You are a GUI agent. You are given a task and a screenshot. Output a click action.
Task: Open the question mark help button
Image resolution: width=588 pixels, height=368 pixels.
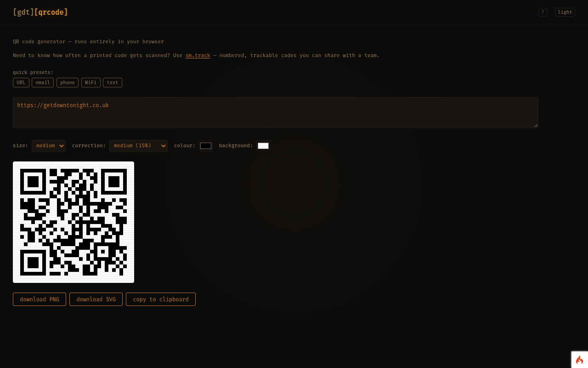543,12
